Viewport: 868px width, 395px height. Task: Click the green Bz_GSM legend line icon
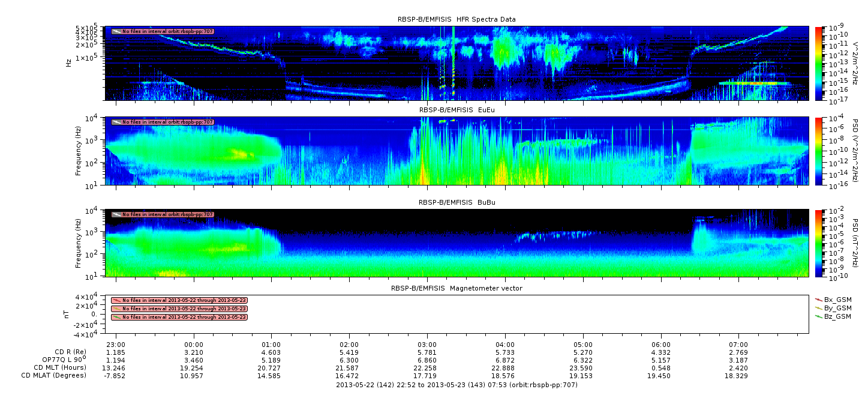tap(818, 316)
